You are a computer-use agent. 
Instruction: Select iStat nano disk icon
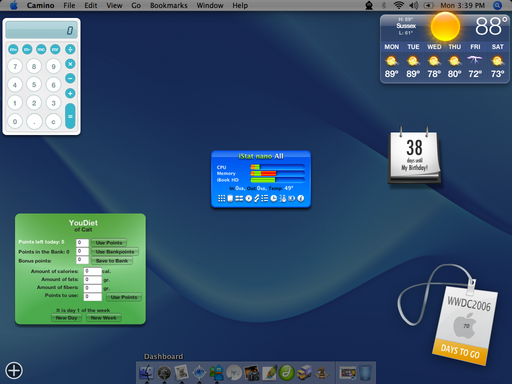pos(248,199)
